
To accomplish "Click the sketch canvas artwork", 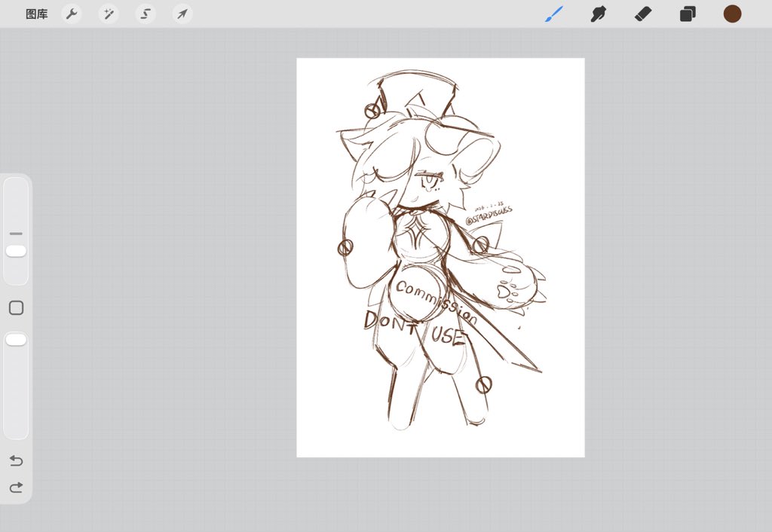I will (440, 258).
